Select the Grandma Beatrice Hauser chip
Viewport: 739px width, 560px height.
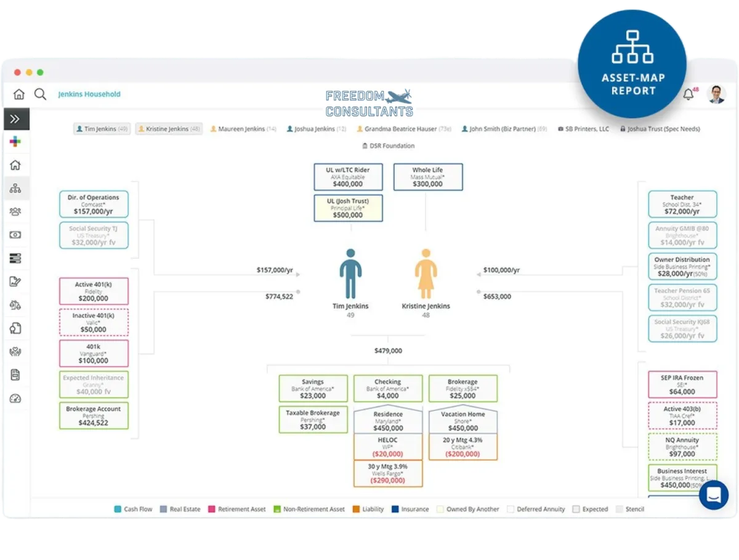pos(404,129)
